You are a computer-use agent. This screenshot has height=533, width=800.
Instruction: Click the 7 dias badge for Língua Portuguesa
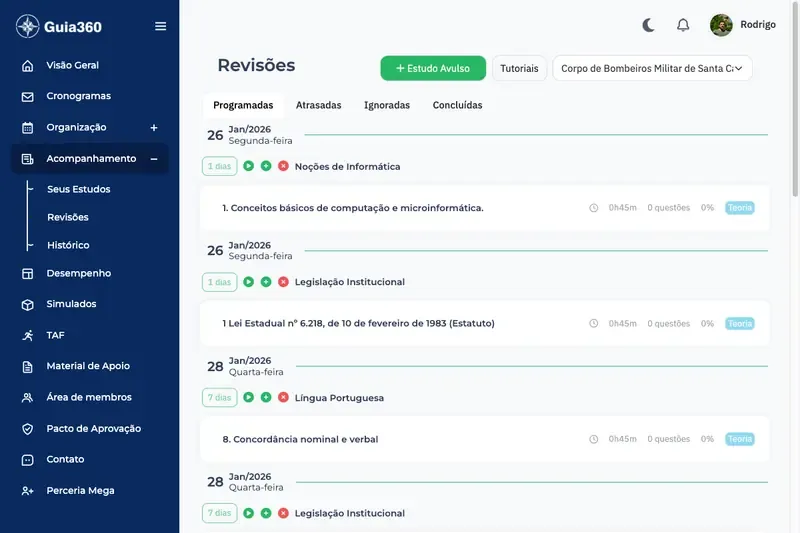219,397
